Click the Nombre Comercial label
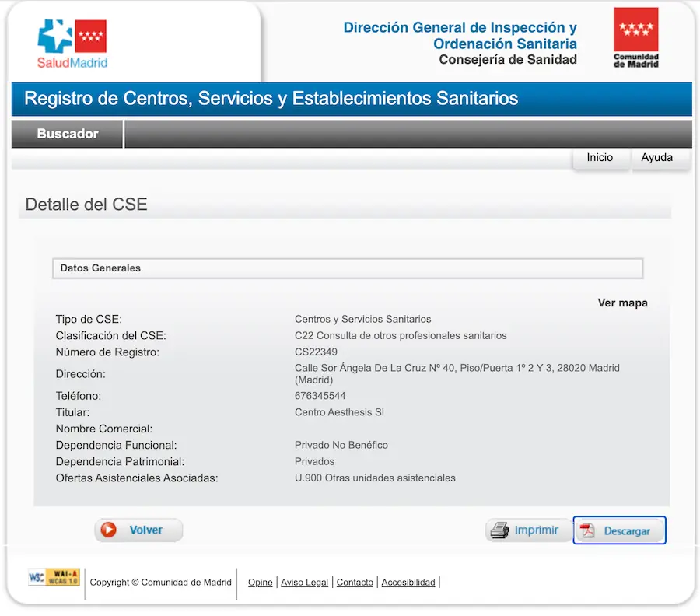The height and width of the screenshot is (616, 700). point(104,429)
